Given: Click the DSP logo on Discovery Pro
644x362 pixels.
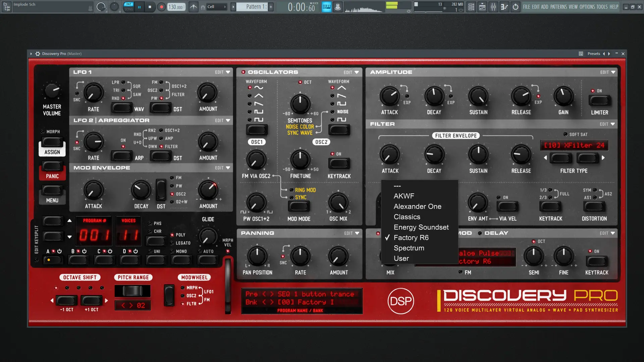Looking at the screenshot, I should (401, 301).
